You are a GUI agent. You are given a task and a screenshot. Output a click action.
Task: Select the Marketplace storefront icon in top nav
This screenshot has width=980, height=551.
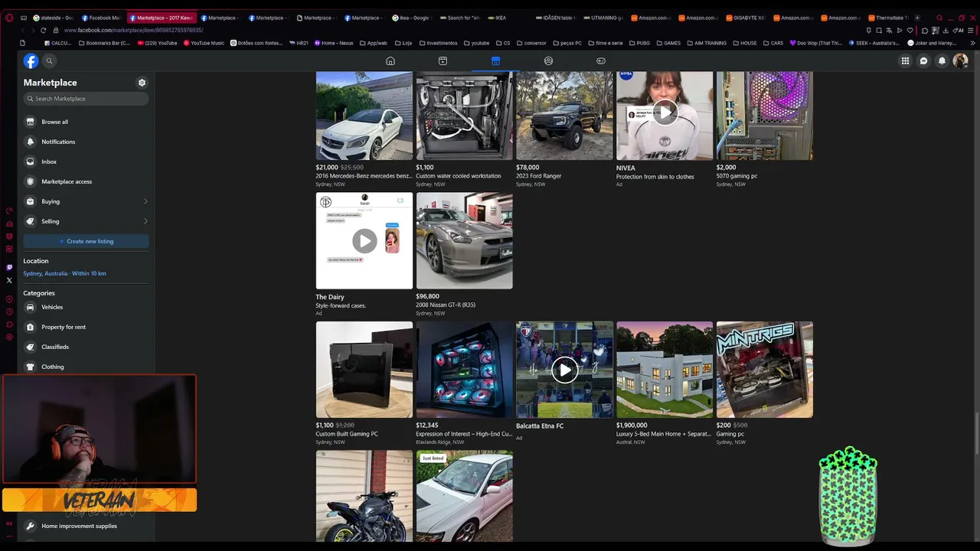click(x=495, y=61)
